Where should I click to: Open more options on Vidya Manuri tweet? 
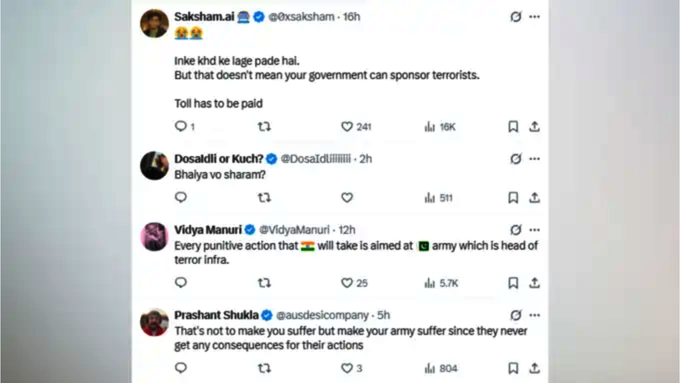(535, 230)
